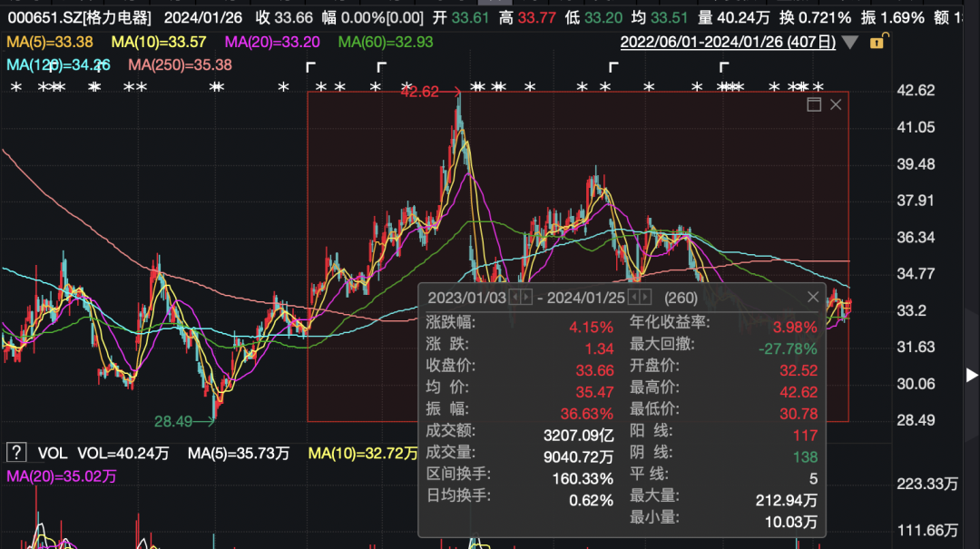
Task: Step the end date 2024/01/25 backward
Action: pos(633,297)
